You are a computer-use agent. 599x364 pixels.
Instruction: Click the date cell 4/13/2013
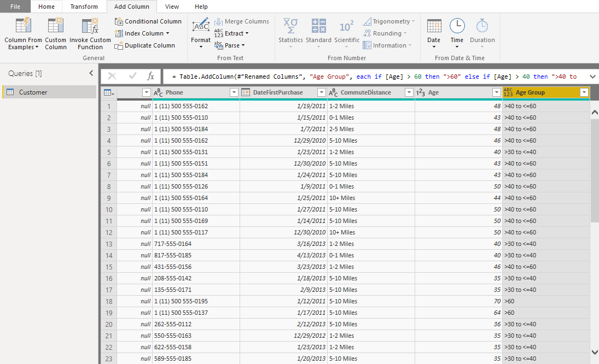(x=283, y=255)
